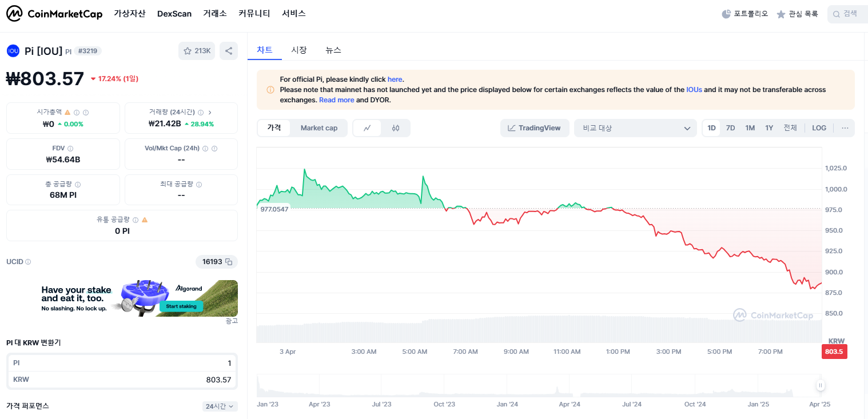Switch to the 차트 tab
868x419 pixels.
(265, 50)
